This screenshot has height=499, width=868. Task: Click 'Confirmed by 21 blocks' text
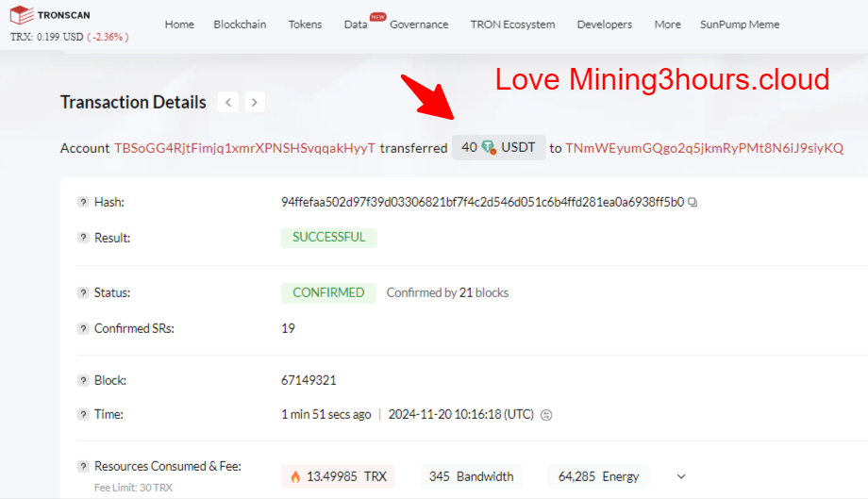point(447,292)
